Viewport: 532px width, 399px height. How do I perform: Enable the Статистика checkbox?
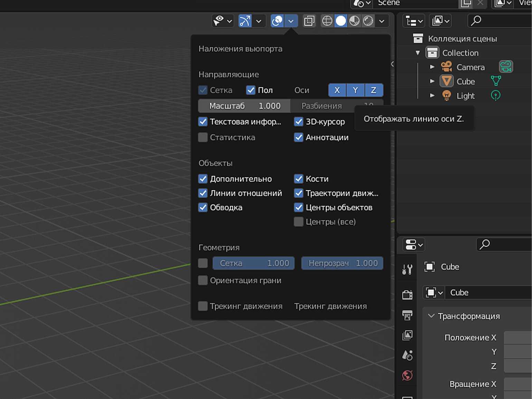[x=203, y=137]
